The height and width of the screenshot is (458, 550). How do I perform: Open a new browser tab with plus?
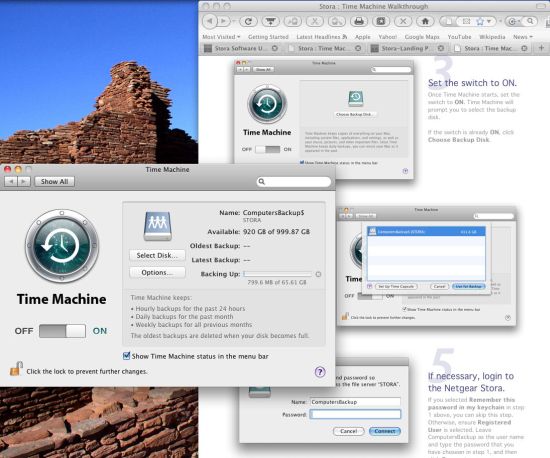[541, 48]
